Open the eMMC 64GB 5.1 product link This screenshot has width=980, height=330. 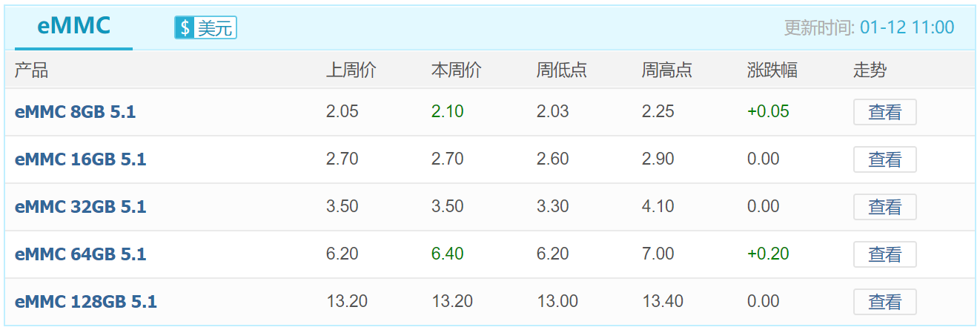coord(80,254)
